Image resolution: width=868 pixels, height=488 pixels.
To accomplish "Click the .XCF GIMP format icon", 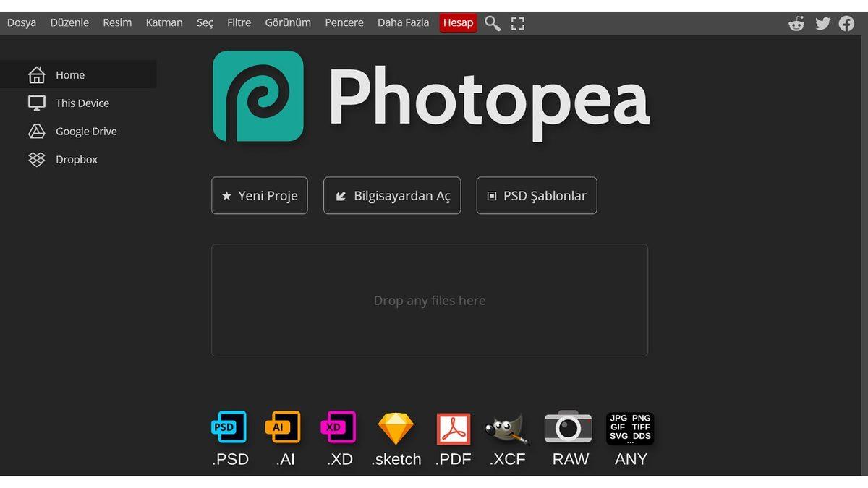I will (x=507, y=429).
